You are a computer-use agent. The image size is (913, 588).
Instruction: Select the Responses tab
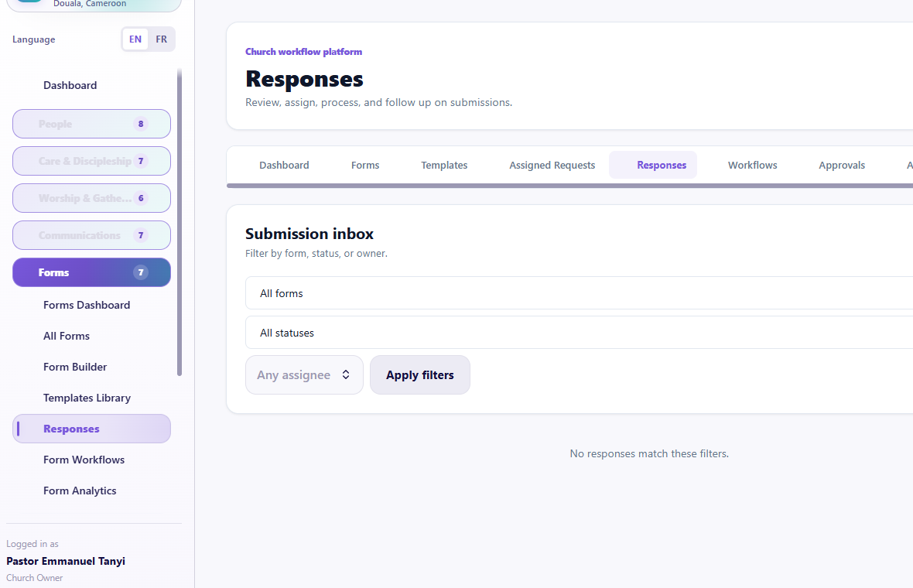(653, 166)
